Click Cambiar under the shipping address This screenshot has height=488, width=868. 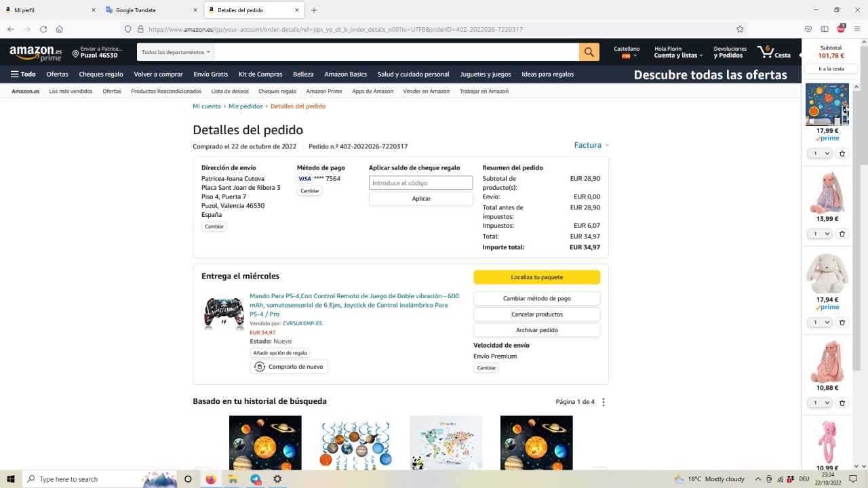[x=214, y=226]
